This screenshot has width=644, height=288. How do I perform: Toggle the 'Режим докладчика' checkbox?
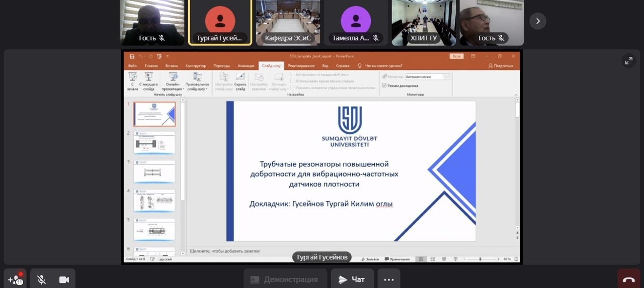384,86
